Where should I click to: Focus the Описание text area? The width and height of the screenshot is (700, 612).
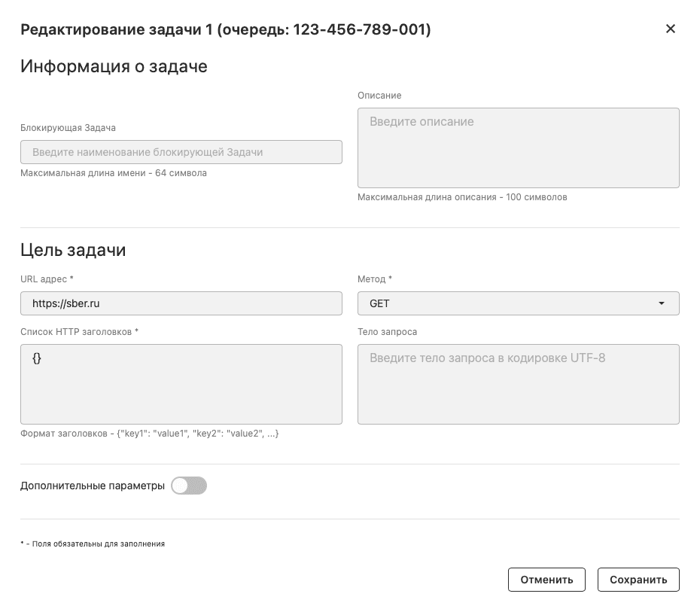[516, 147]
